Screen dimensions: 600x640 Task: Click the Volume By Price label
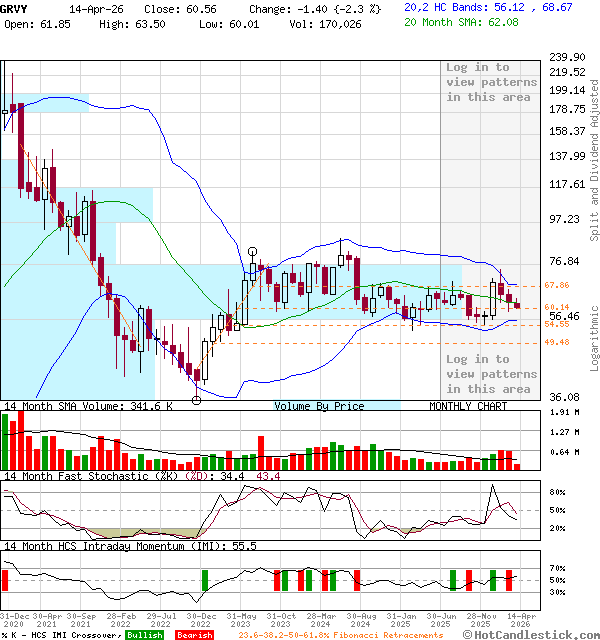319,406
